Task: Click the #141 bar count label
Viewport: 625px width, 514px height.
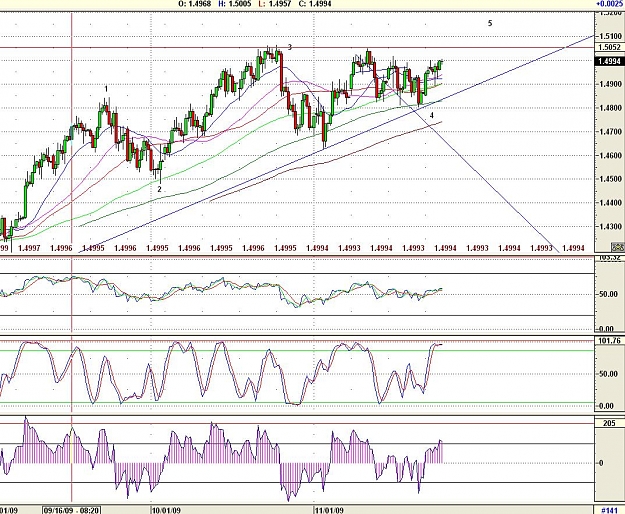Action: click(x=609, y=510)
